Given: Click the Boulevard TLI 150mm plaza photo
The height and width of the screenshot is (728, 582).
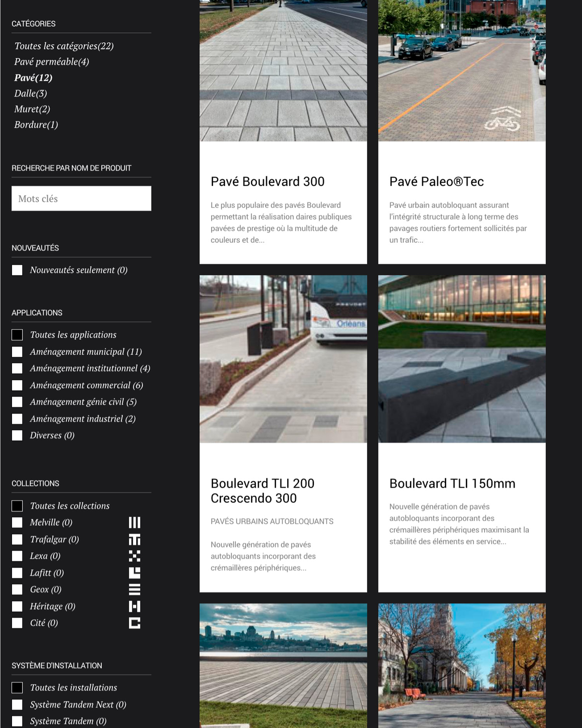Looking at the screenshot, I should click(462, 359).
